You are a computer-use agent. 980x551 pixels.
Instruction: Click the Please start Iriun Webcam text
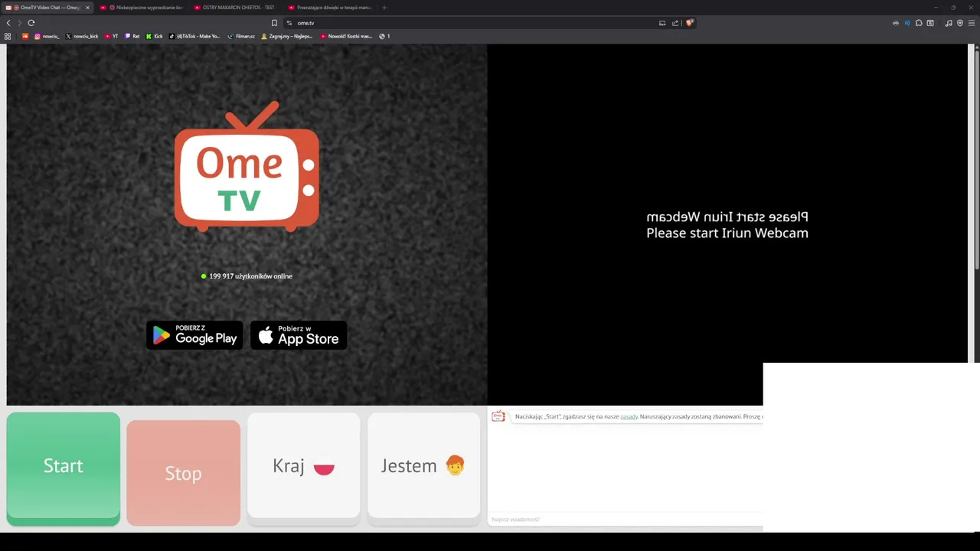tap(727, 233)
